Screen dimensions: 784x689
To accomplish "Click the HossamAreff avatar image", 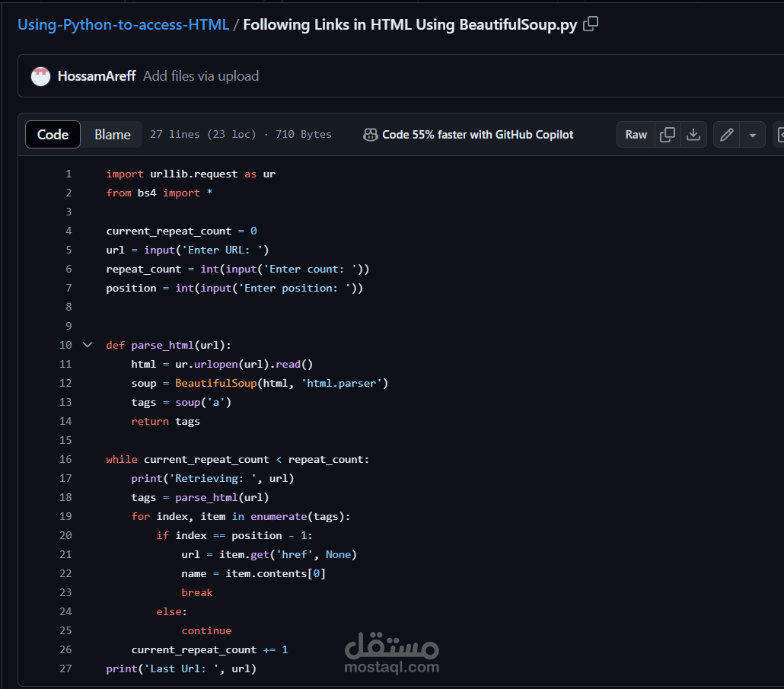I will click(x=40, y=76).
